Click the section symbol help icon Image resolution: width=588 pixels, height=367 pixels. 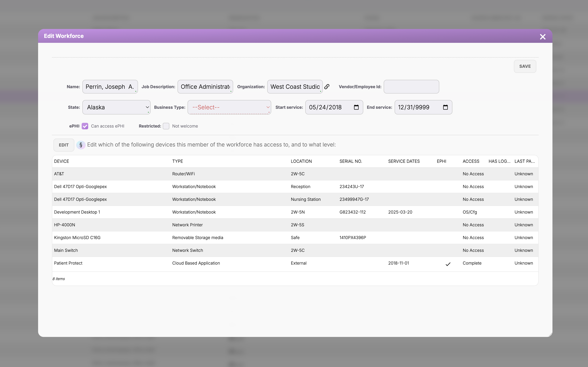click(x=81, y=145)
